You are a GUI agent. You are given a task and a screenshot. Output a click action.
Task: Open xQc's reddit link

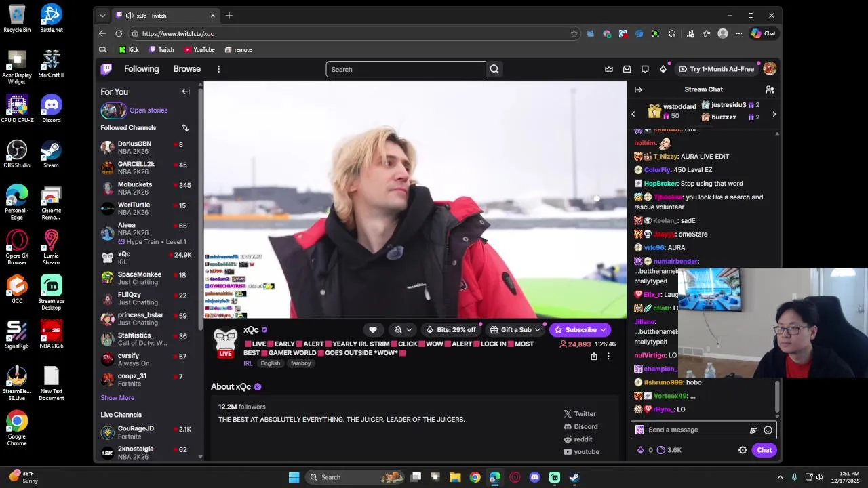coord(578,439)
